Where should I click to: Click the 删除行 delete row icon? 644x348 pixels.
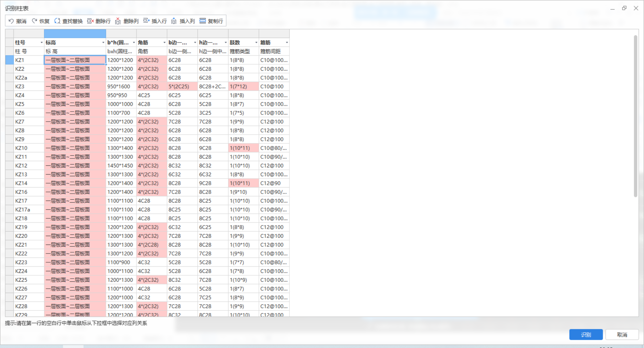[90, 21]
